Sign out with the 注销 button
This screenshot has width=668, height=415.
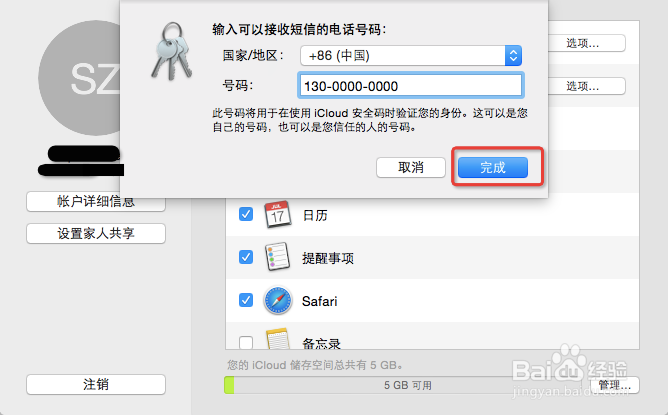[96, 384]
